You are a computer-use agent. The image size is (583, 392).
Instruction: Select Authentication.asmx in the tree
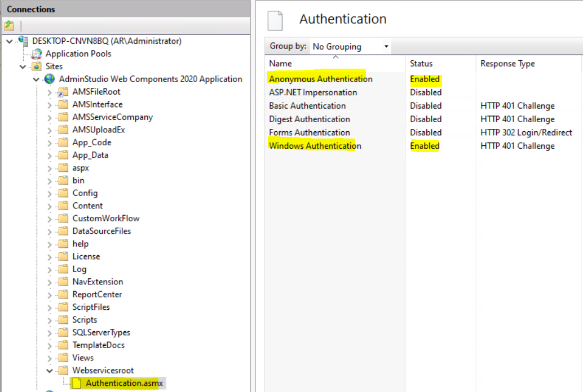[x=124, y=383]
